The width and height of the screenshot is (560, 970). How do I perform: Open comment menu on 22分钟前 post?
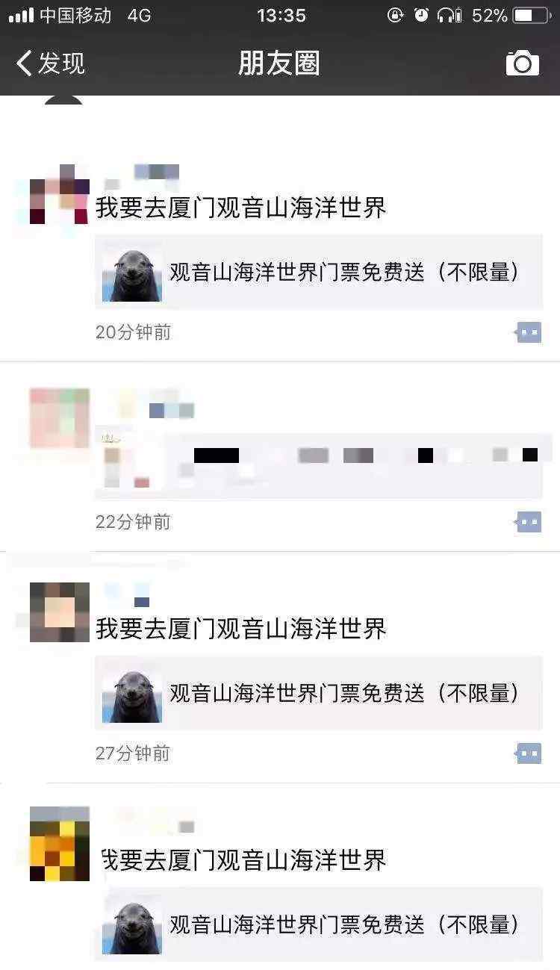pos(529,522)
